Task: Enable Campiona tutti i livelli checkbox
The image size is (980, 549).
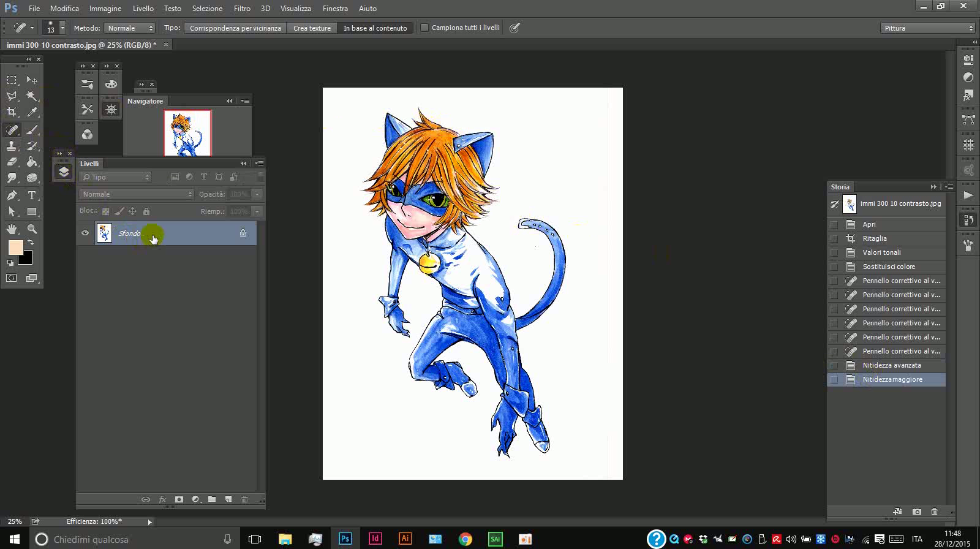Action: click(424, 28)
